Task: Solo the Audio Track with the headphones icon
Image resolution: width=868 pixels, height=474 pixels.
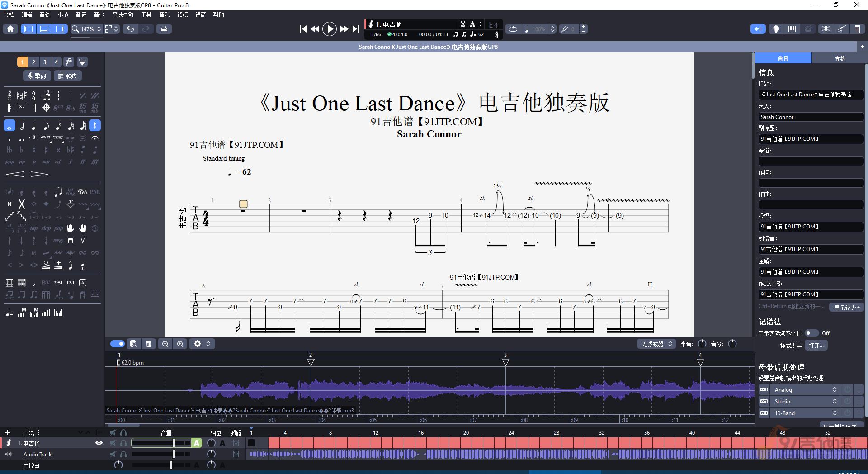Action: pos(123,454)
